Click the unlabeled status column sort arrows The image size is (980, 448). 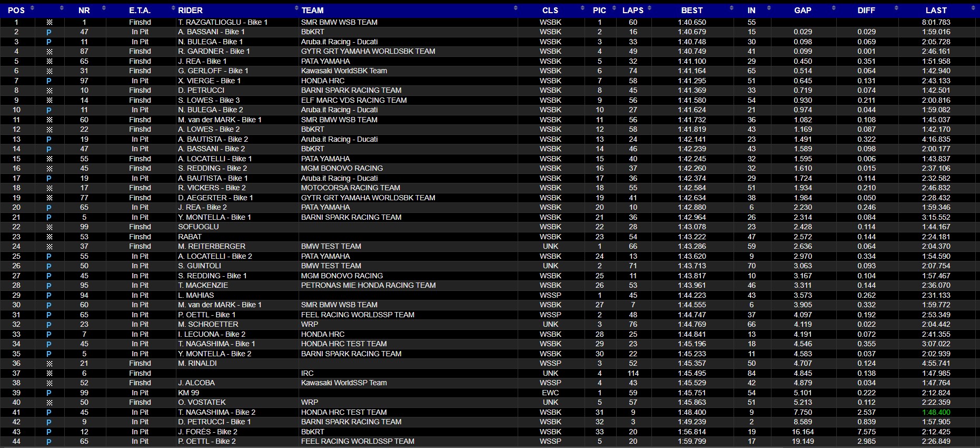(62, 8)
